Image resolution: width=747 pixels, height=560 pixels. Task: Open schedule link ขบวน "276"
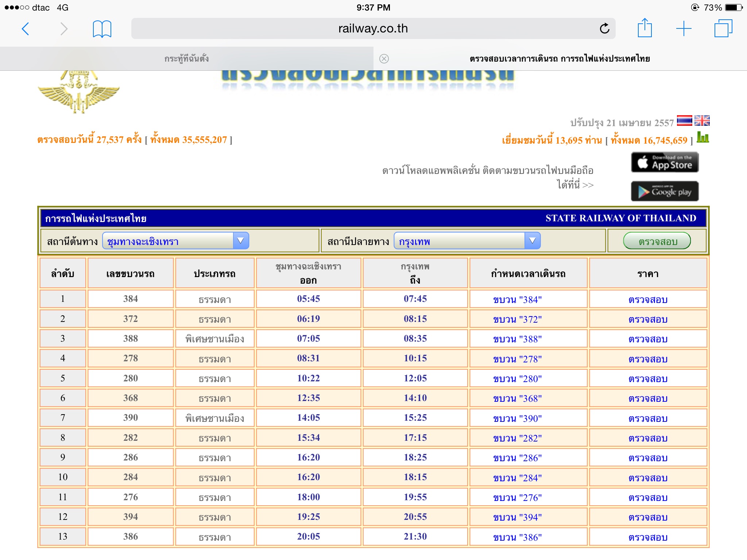point(517,498)
